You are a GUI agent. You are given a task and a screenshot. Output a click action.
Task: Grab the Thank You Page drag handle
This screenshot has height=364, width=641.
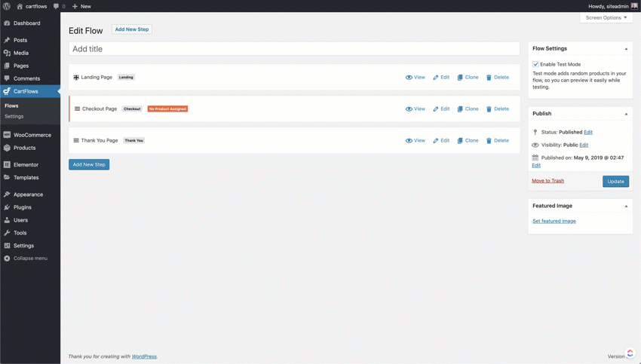click(76, 140)
